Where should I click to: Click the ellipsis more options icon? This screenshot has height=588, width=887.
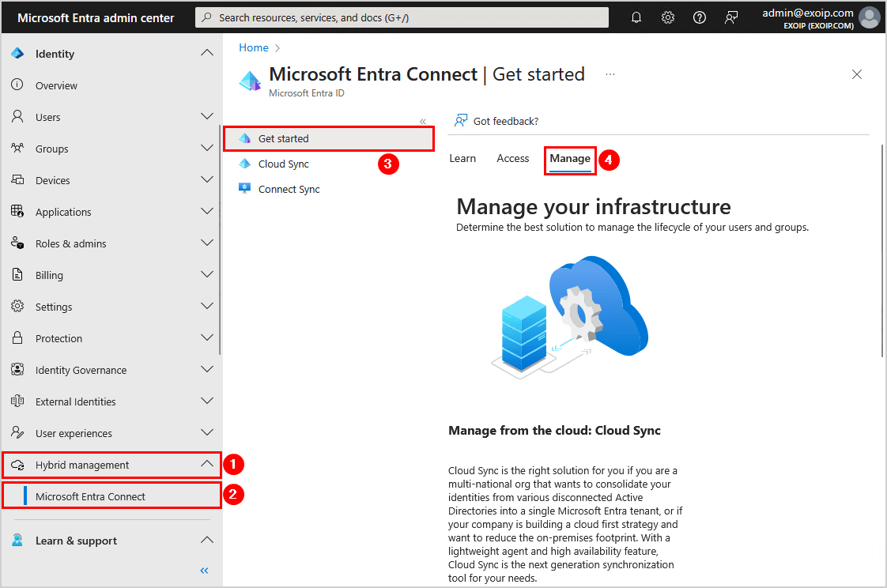coord(610,74)
